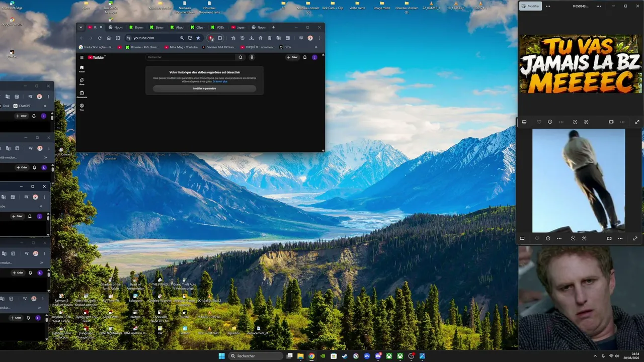This screenshot has height=362, width=644.
Task: Open NVIDIA app from the taskbar
Action: tap(323, 356)
